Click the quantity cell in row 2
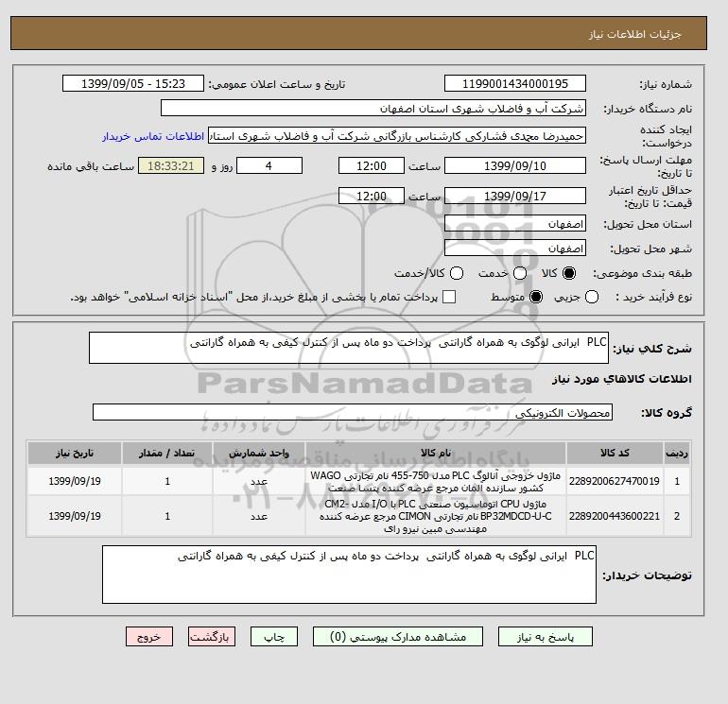Image resolution: width=728 pixels, height=704 pixels. 167,516
